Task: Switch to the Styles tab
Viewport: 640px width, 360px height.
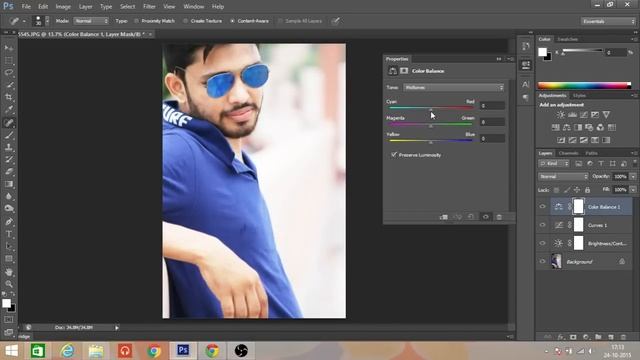Action: point(579,96)
